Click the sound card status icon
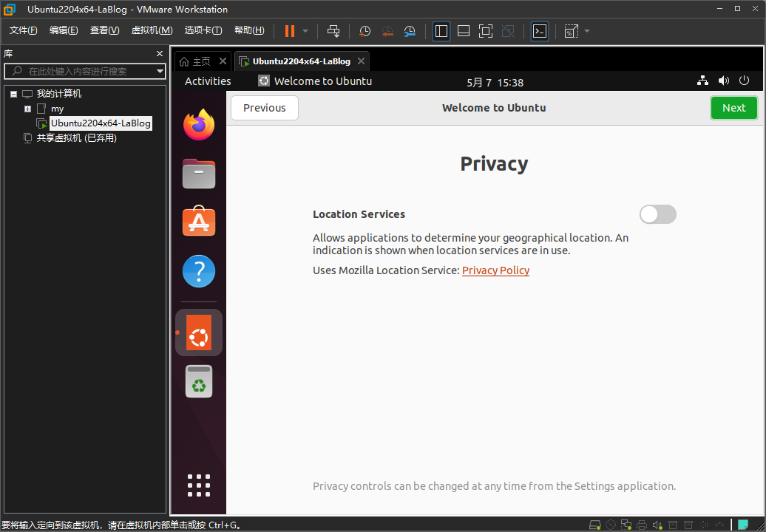 (x=657, y=525)
